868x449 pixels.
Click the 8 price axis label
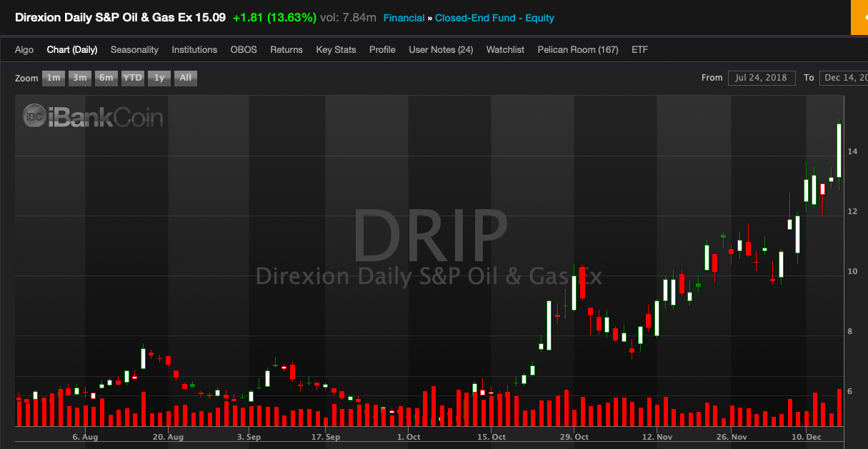850,331
